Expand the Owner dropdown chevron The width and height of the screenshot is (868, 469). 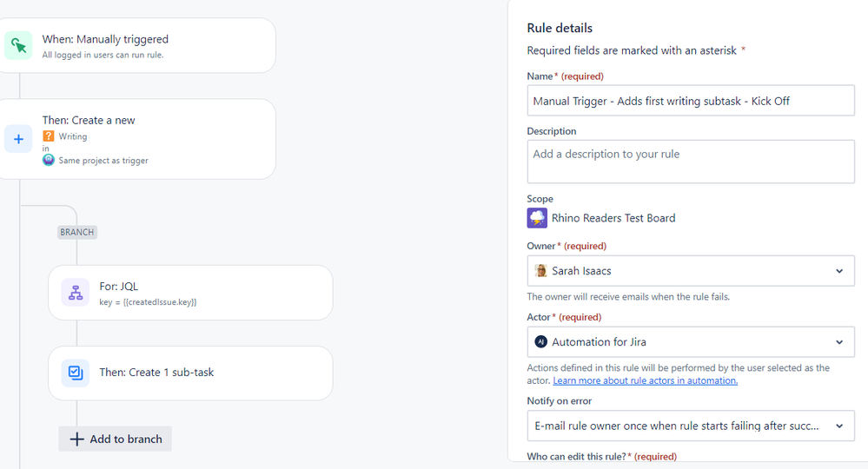point(839,271)
